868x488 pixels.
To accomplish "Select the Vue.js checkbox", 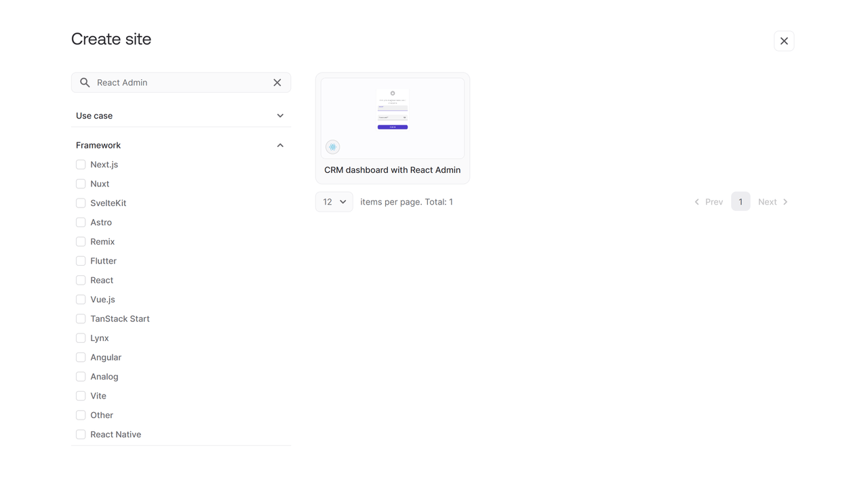I will 81,300.
